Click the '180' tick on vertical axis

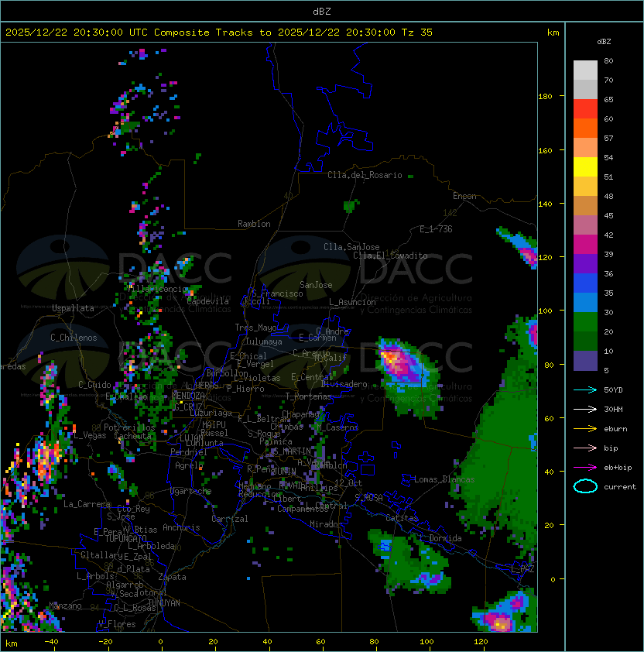(545, 97)
